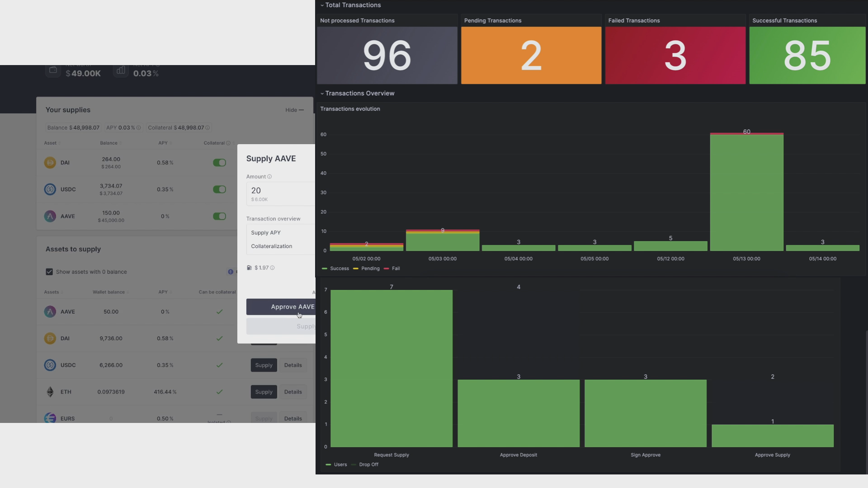The width and height of the screenshot is (868, 488).
Task: Click the 416.44% APY value for ETH
Action: pos(165,392)
